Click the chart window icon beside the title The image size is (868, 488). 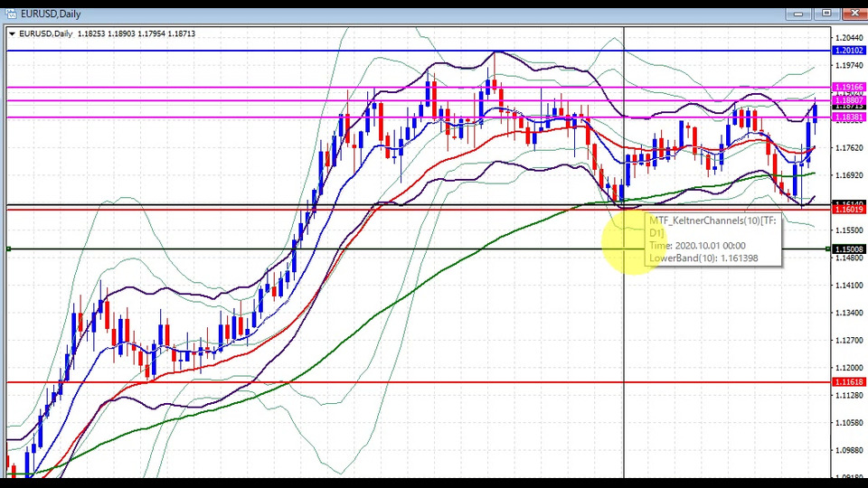pyautogui.click(x=11, y=14)
